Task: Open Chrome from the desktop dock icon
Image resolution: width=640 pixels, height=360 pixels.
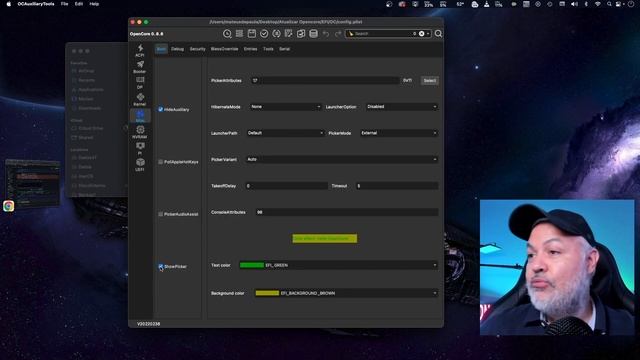Action: [x=9, y=206]
